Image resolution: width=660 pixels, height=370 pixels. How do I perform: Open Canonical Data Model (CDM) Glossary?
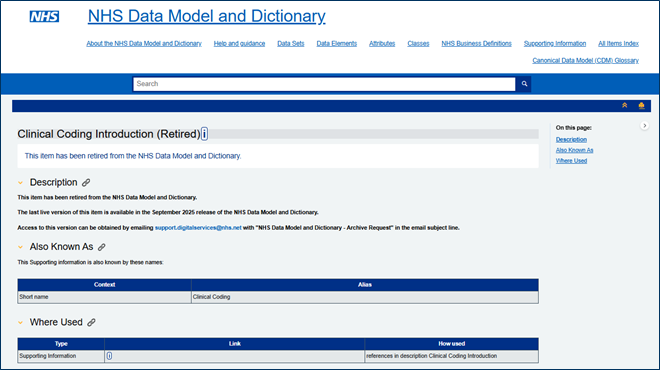(x=585, y=61)
